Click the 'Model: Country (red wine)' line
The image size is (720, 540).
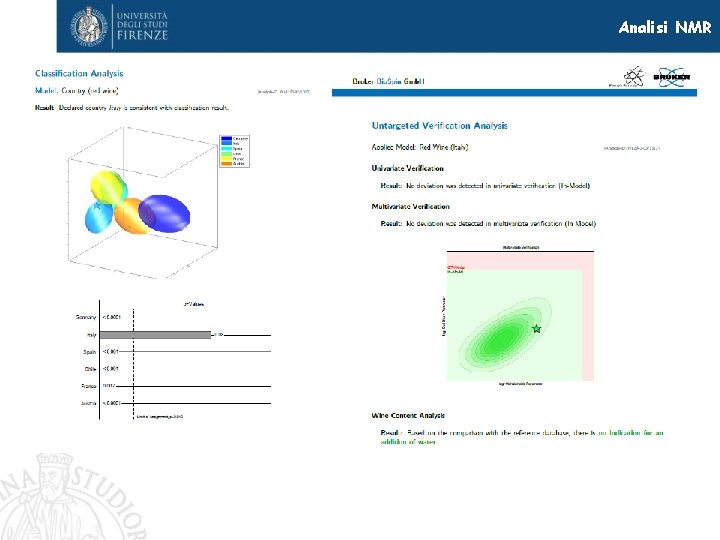(77, 90)
